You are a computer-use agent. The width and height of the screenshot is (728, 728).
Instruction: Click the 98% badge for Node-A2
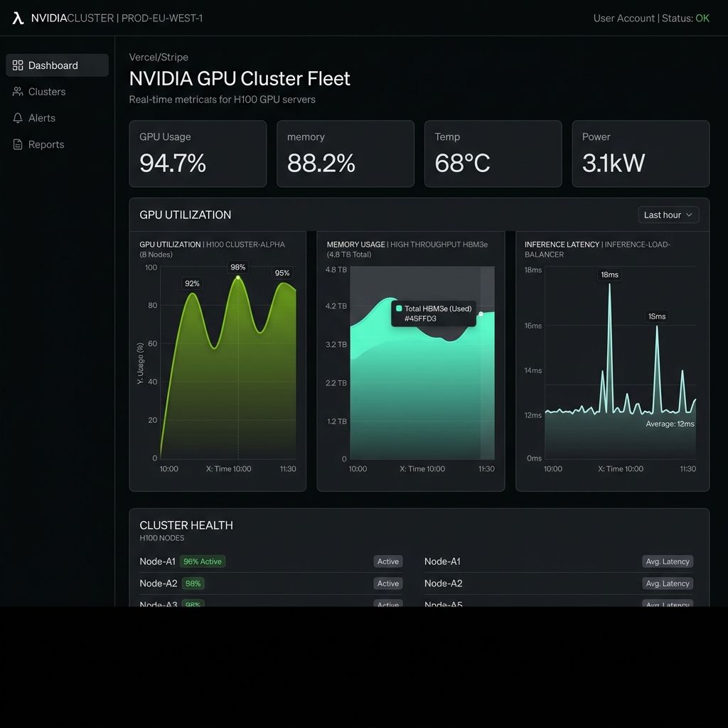[x=193, y=584]
